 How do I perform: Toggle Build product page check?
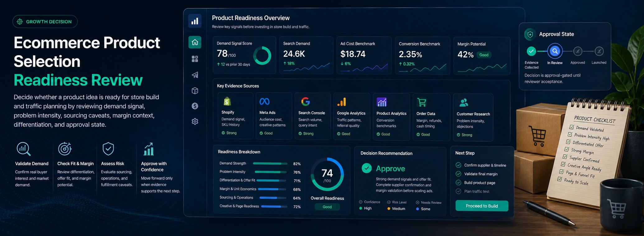coord(458,182)
